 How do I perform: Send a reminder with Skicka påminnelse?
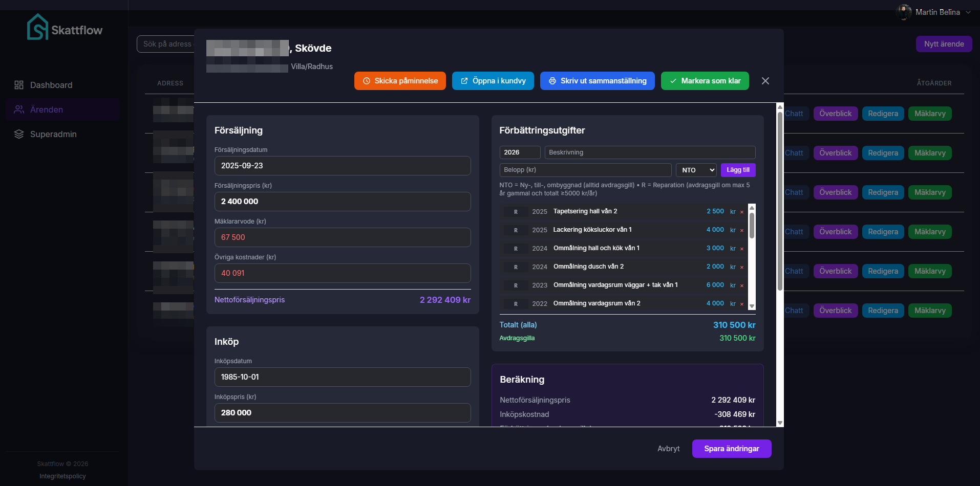point(400,81)
